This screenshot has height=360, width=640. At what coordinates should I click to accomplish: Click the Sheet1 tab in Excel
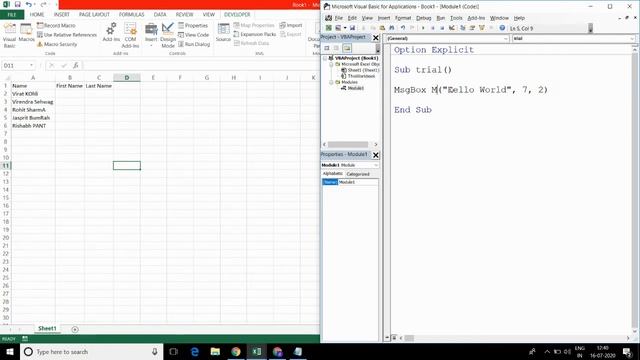pyautogui.click(x=47, y=329)
